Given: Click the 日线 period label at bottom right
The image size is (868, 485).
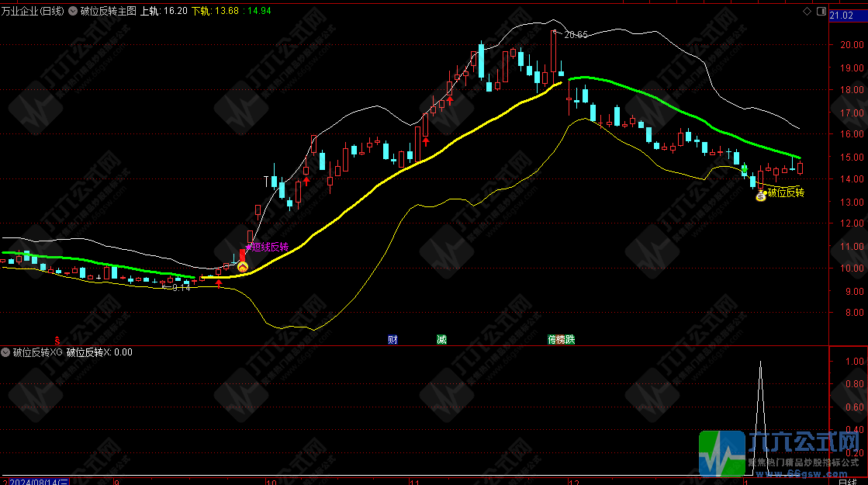Looking at the screenshot, I should [x=849, y=480].
